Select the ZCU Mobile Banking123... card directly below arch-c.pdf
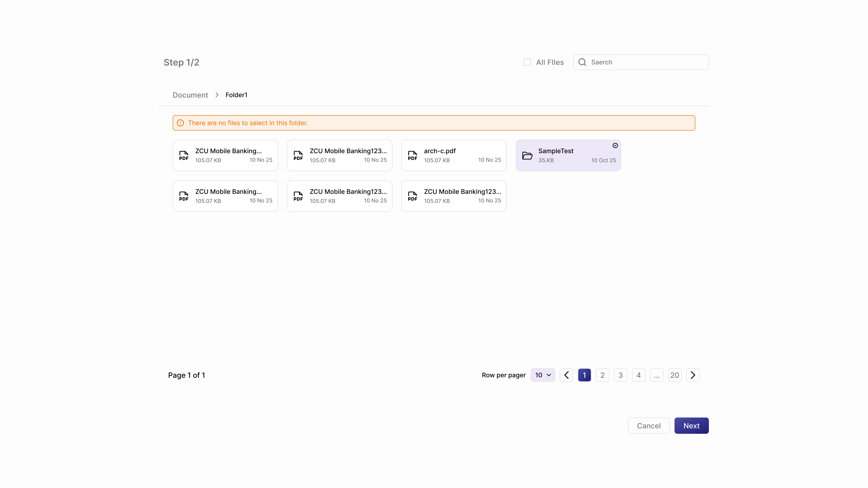Viewport: 868px width, 488px height. pyautogui.click(x=454, y=196)
